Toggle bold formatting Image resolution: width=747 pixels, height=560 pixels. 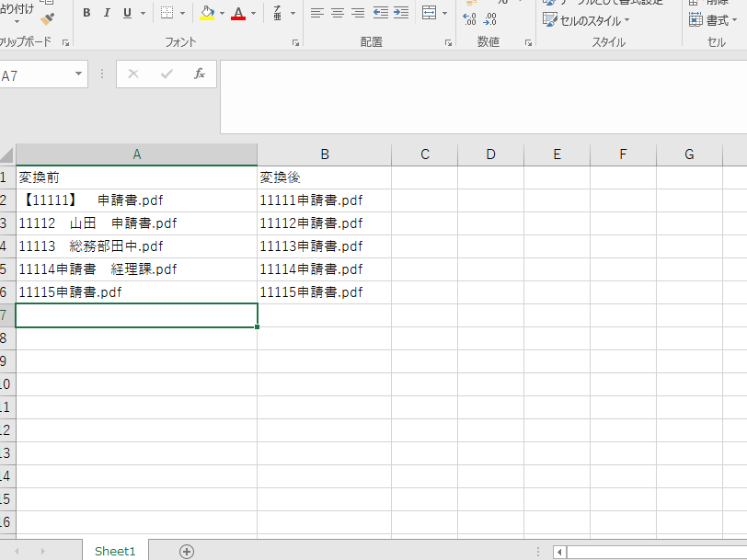click(x=87, y=12)
